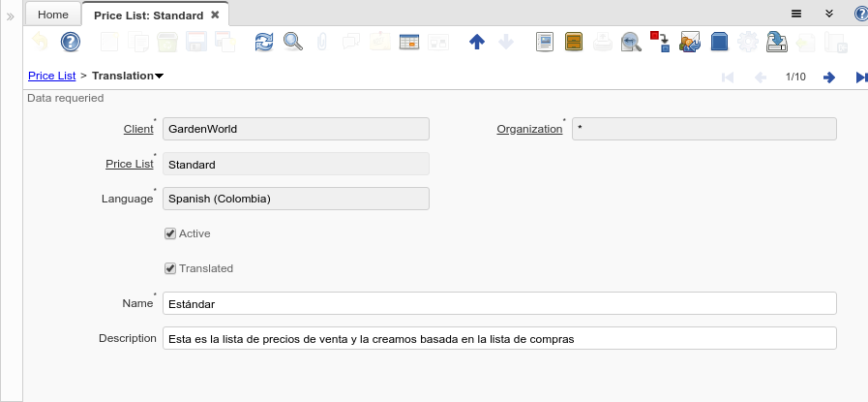Click the Active Workflows icon
Image resolution: width=868 pixels, height=402 pixels.
click(660, 42)
